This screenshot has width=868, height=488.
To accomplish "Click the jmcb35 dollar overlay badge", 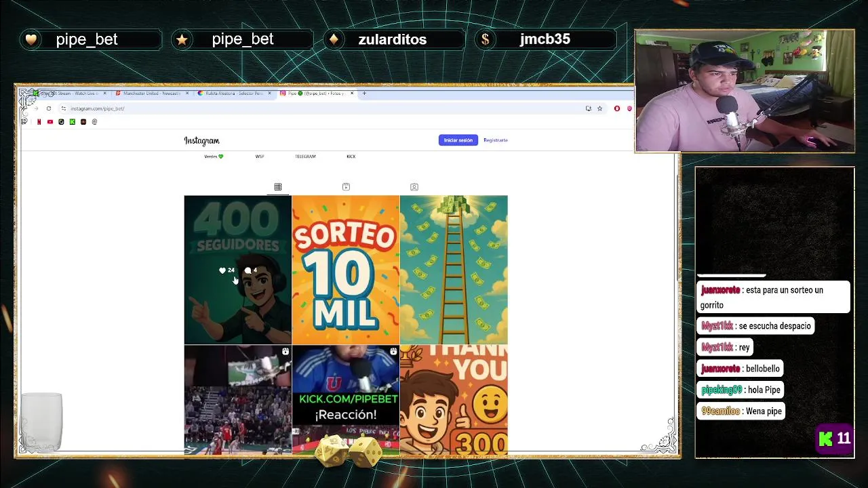I will pos(545,39).
